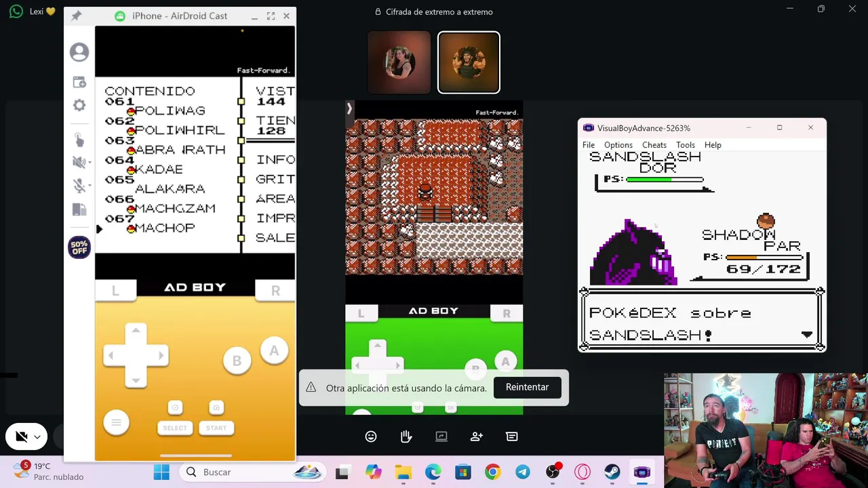Click the rotate screen icon in AirDroid sidebar
The image size is (868, 488).
click(x=79, y=210)
